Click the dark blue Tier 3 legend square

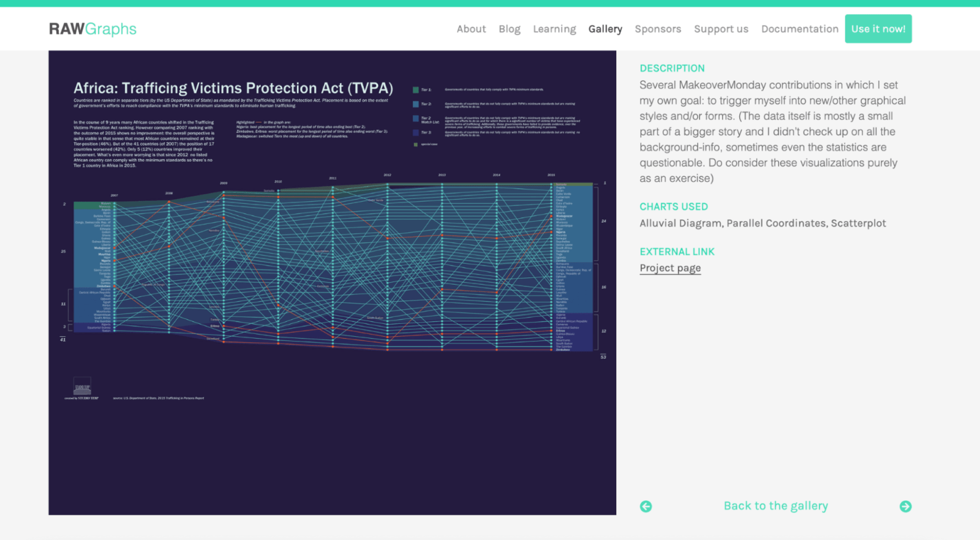pos(416,132)
